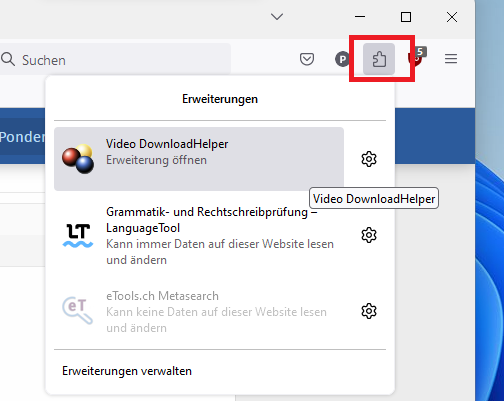The image size is (504, 401).
Task: Minimize the Firefox window
Action: click(360, 17)
